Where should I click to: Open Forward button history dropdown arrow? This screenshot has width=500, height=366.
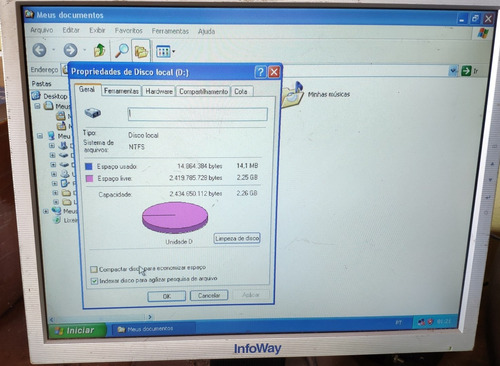(85, 50)
